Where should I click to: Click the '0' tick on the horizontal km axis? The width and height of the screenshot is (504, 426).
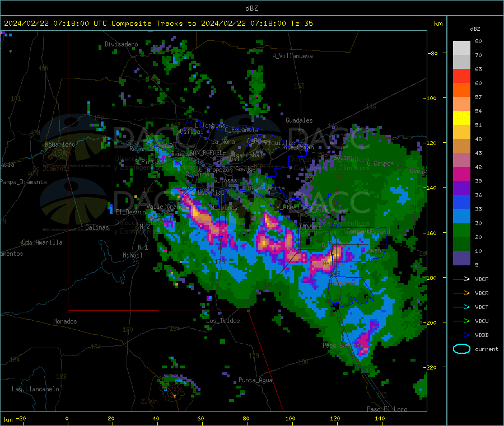67,418
